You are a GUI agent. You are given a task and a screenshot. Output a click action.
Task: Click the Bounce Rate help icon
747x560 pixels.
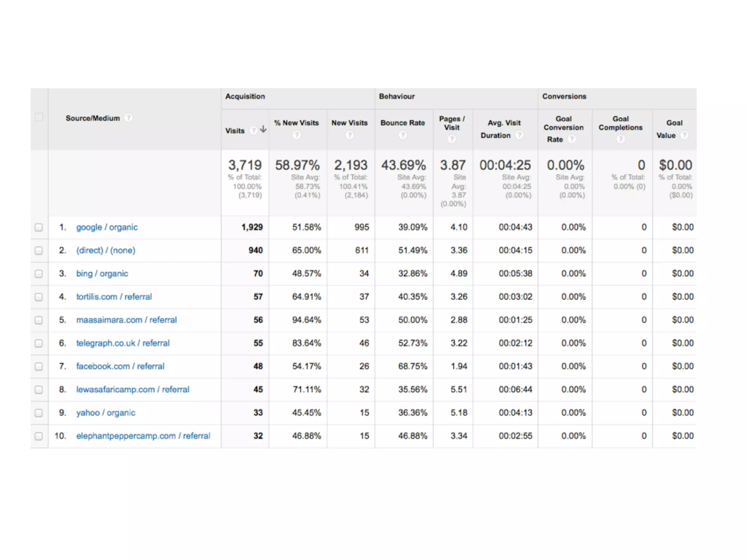coord(403,135)
